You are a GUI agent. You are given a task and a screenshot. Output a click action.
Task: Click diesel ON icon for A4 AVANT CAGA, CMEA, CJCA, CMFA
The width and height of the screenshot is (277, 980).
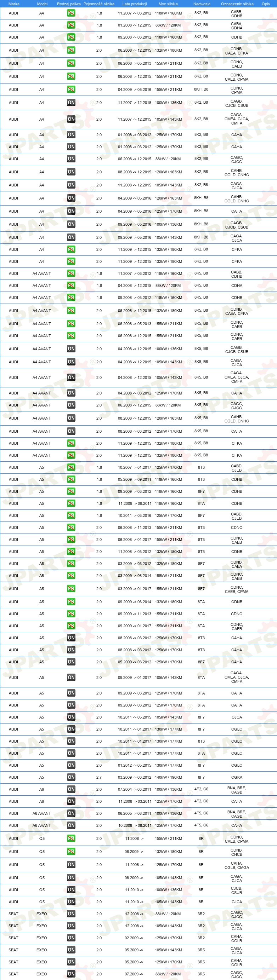71,377
